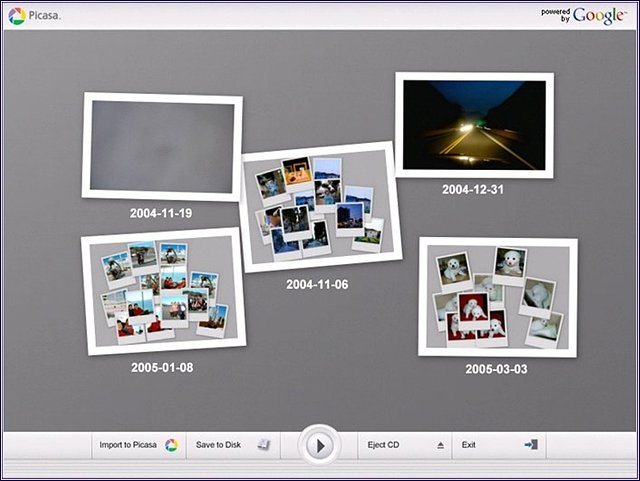
Task: Click the Exit text label
Action: tap(469, 445)
